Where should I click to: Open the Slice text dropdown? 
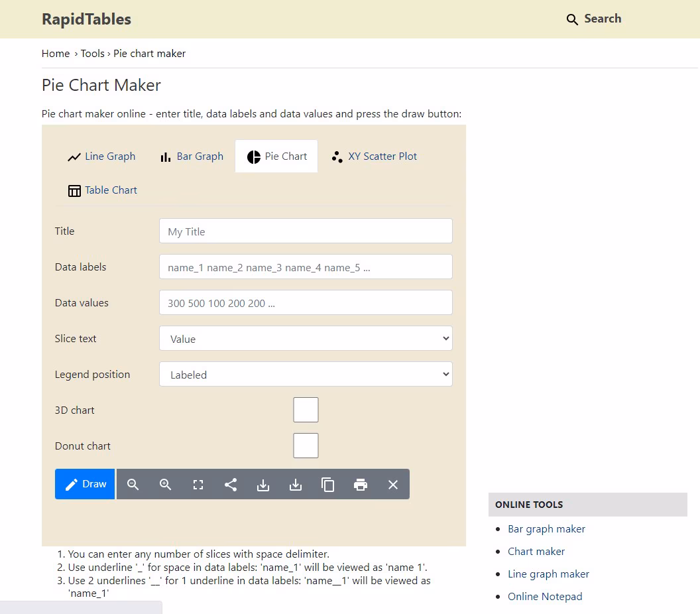pos(306,338)
